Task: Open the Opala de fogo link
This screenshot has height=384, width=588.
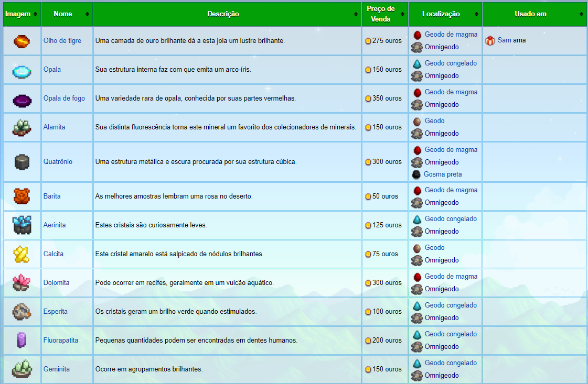Action: (x=64, y=98)
